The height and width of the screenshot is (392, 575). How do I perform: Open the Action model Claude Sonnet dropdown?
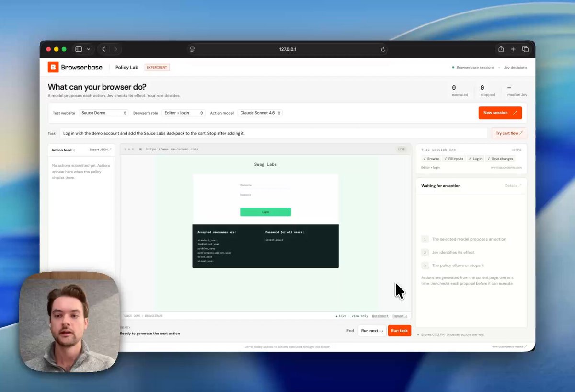click(x=259, y=113)
